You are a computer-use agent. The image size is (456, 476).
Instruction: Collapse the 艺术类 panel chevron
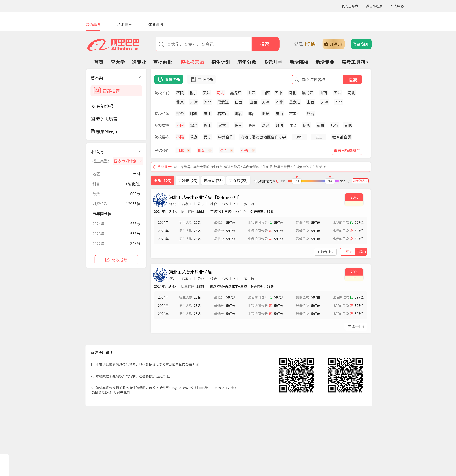139,77
